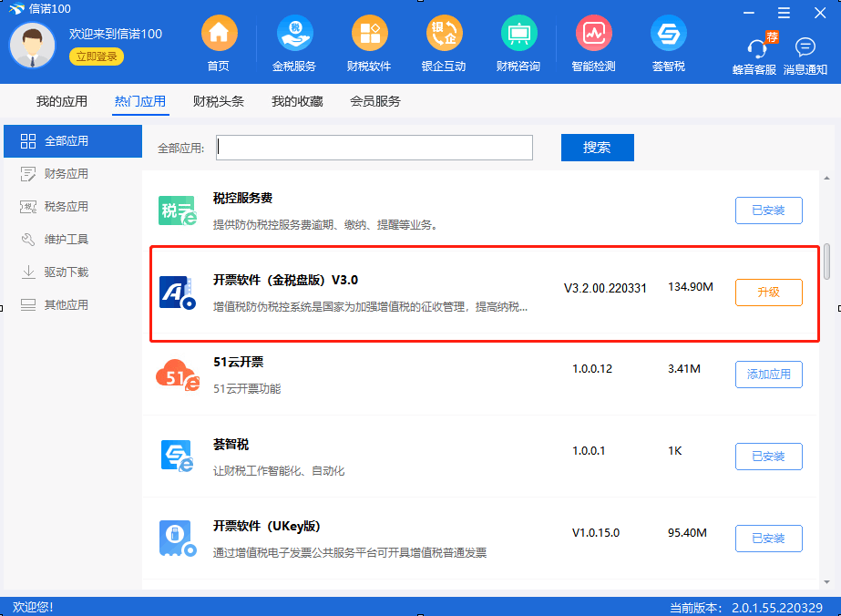The height and width of the screenshot is (616, 841).
Task: Click 添加应用 button for 51云开票
Action: point(769,375)
